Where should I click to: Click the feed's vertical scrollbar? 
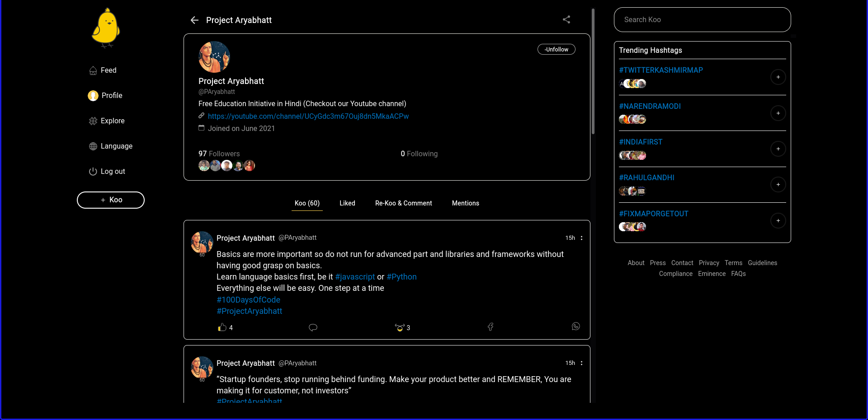(593, 71)
